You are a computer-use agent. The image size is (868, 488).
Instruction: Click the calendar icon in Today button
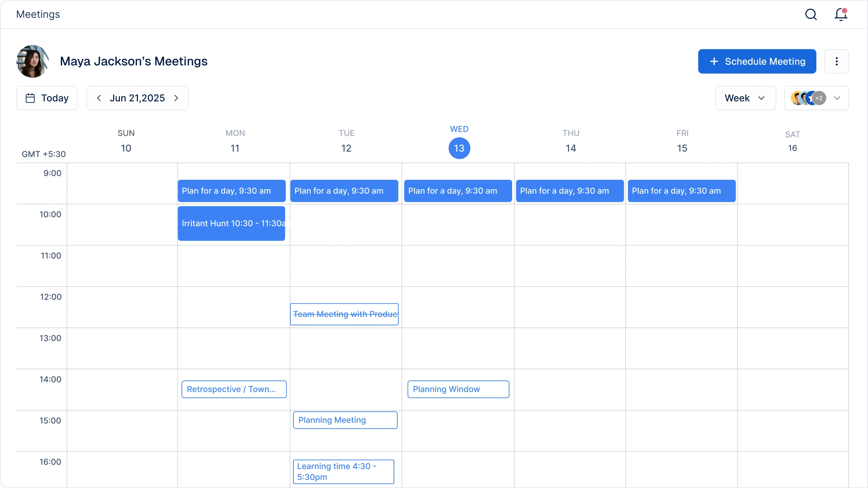tap(30, 98)
